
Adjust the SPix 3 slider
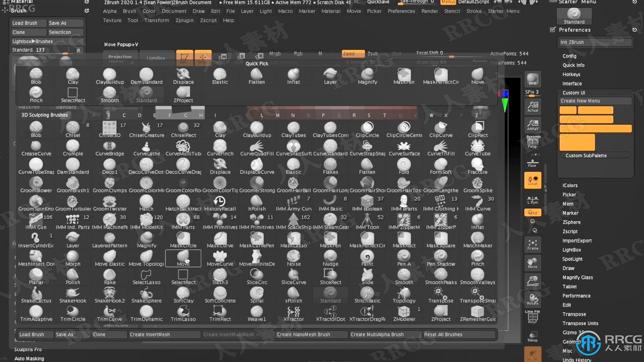[533, 93]
